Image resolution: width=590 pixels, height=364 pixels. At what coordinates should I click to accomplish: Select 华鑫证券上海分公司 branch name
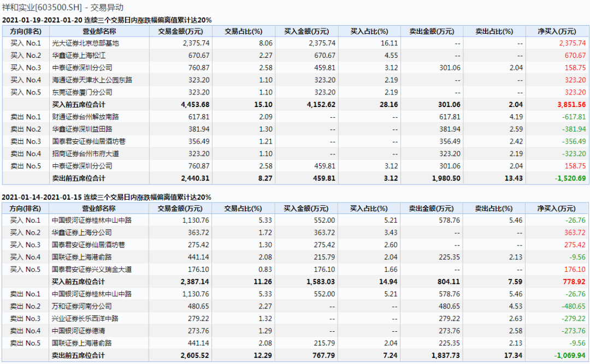pos(81,233)
